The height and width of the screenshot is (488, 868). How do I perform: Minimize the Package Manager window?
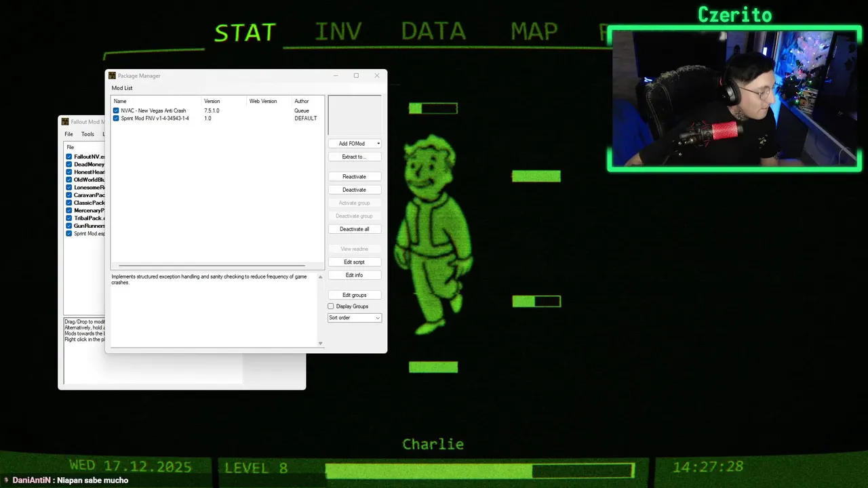tap(336, 76)
